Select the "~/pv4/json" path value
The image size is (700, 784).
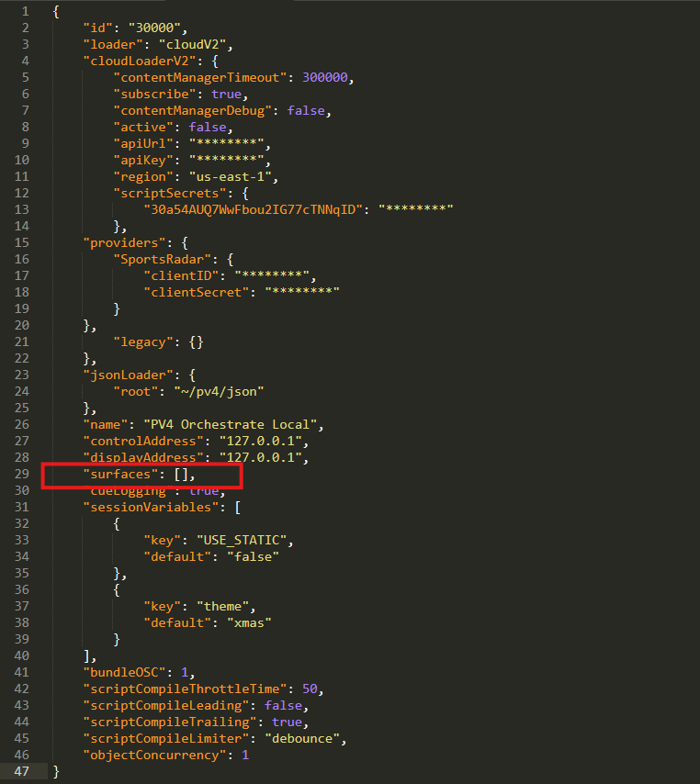(219, 391)
